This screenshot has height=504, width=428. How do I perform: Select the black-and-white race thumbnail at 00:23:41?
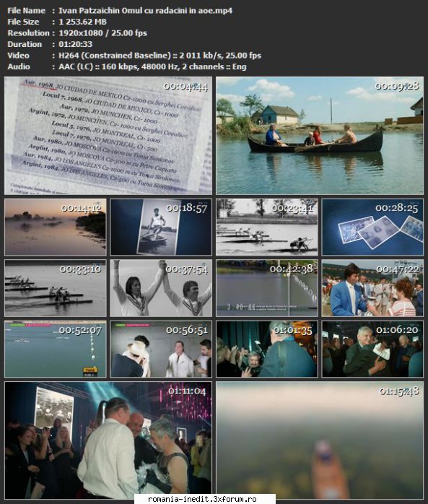click(x=267, y=227)
